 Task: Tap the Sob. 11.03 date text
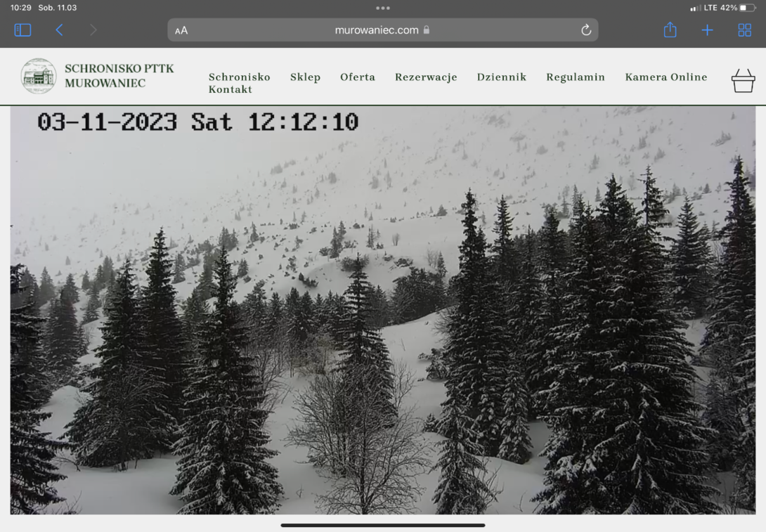(x=58, y=8)
